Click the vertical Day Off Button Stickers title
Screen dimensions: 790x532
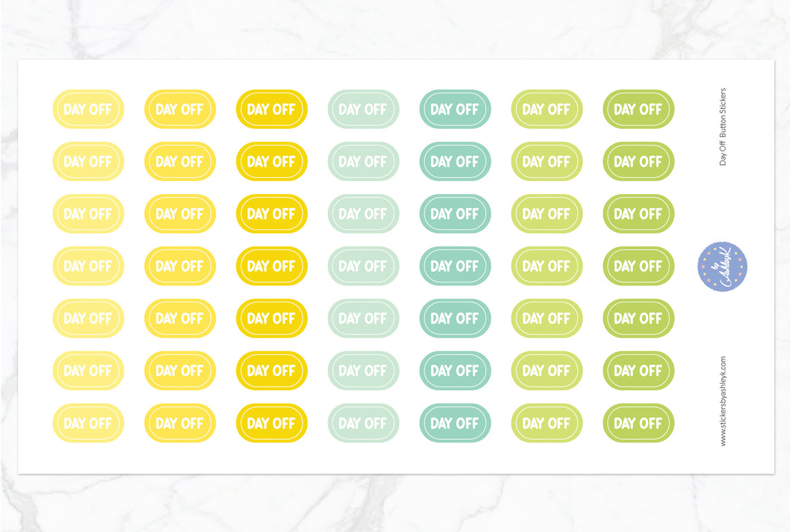click(723, 127)
